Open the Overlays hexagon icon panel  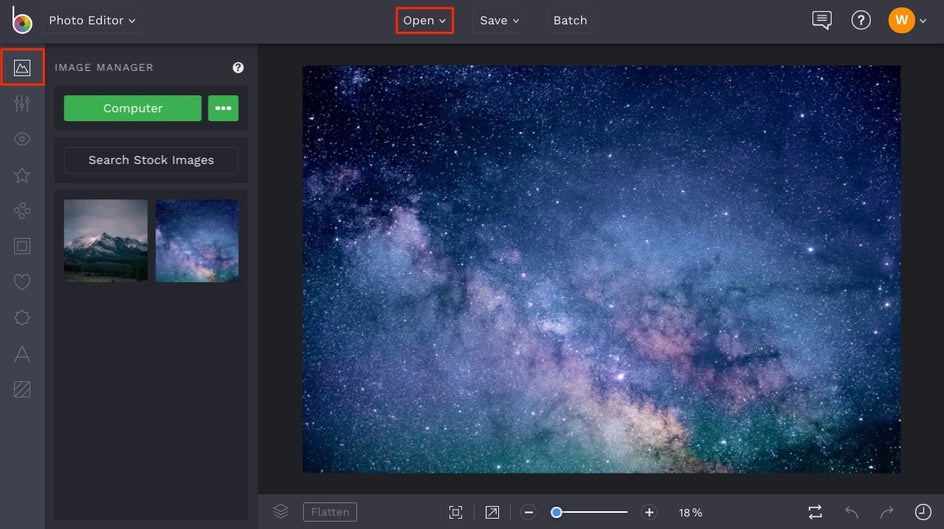pos(22,318)
